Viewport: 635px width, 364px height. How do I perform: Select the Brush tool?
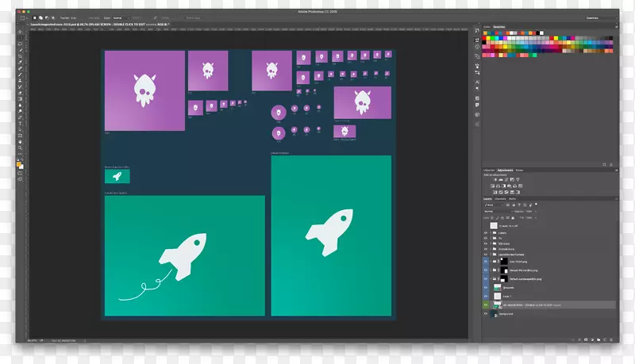pyautogui.click(x=20, y=75)
